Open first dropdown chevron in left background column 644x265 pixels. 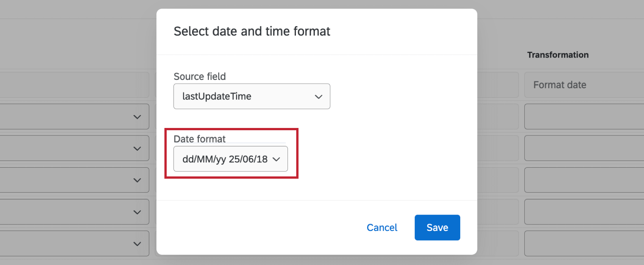(137, 117)
